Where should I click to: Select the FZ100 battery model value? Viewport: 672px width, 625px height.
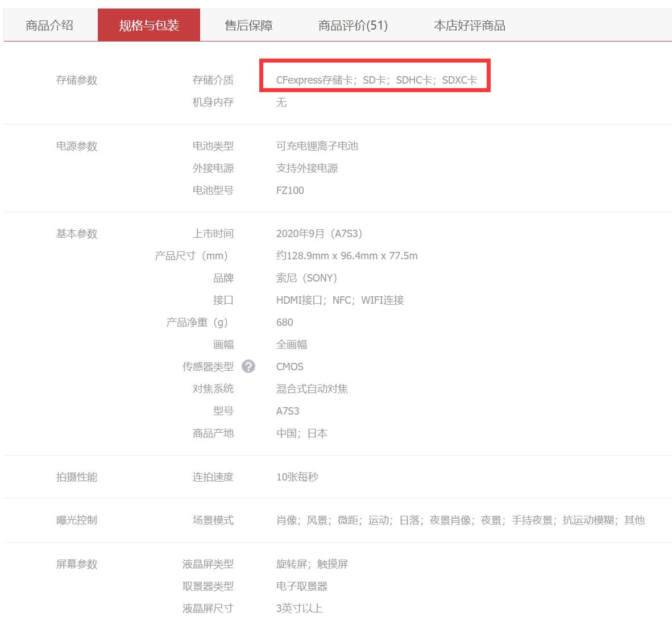point(291,190)
